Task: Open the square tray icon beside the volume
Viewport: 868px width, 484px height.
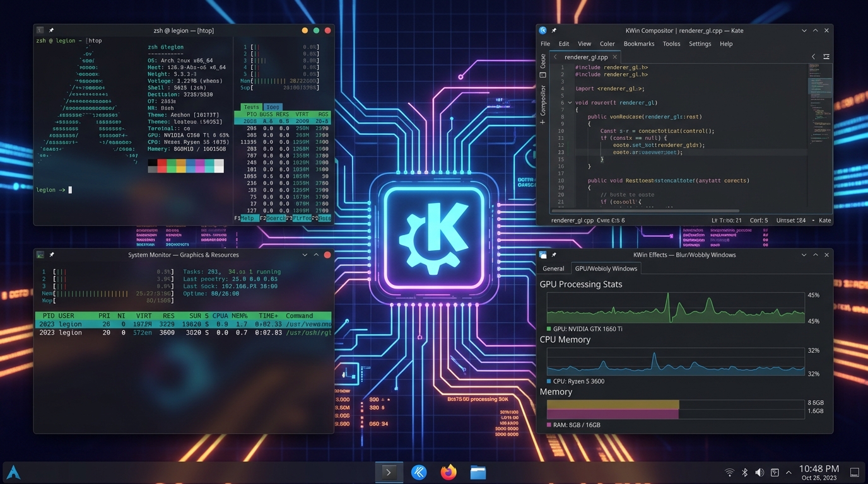Action: [x=775, y=473]
